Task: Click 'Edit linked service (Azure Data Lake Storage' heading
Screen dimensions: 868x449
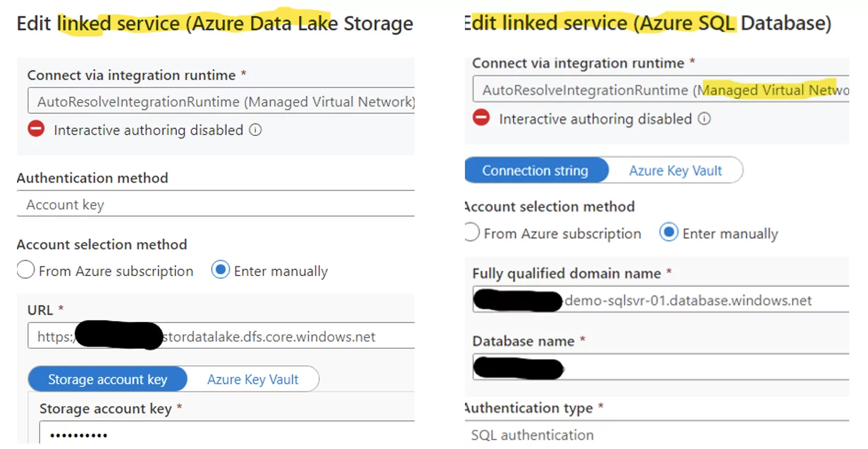Action: 215,24
